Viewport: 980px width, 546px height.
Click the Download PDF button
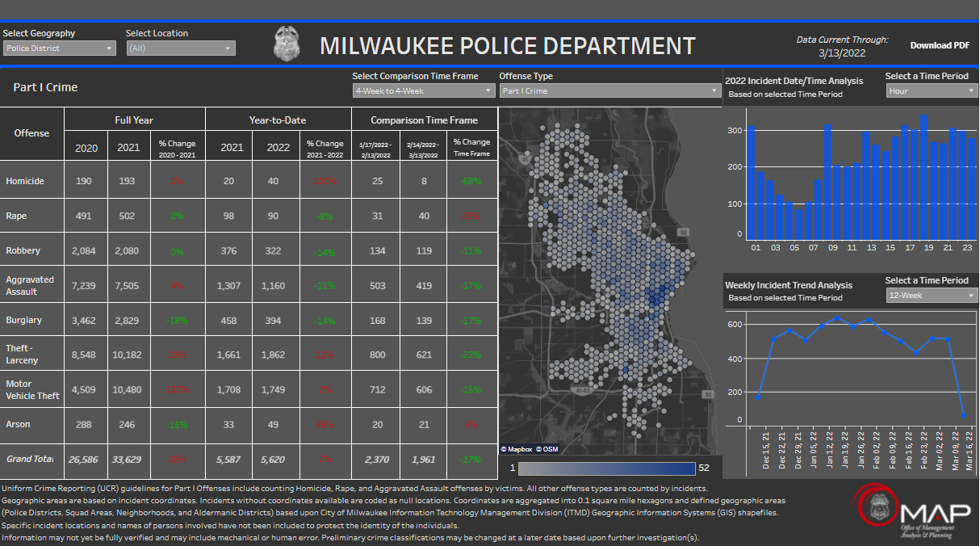939,45
